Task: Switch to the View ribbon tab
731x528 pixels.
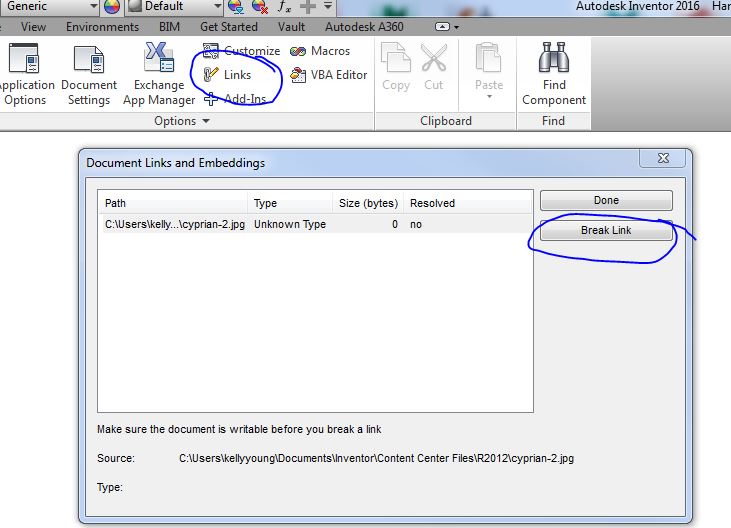Action: 33,27
